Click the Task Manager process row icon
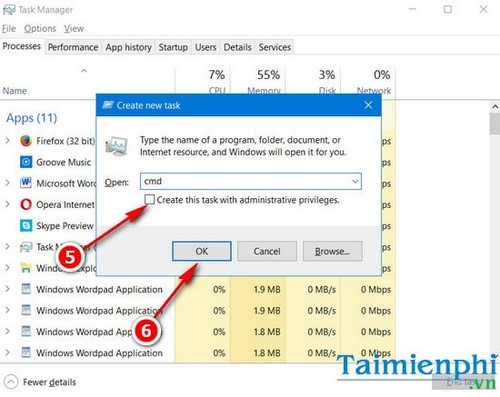 pyautogui.click(x=26, y=247)
